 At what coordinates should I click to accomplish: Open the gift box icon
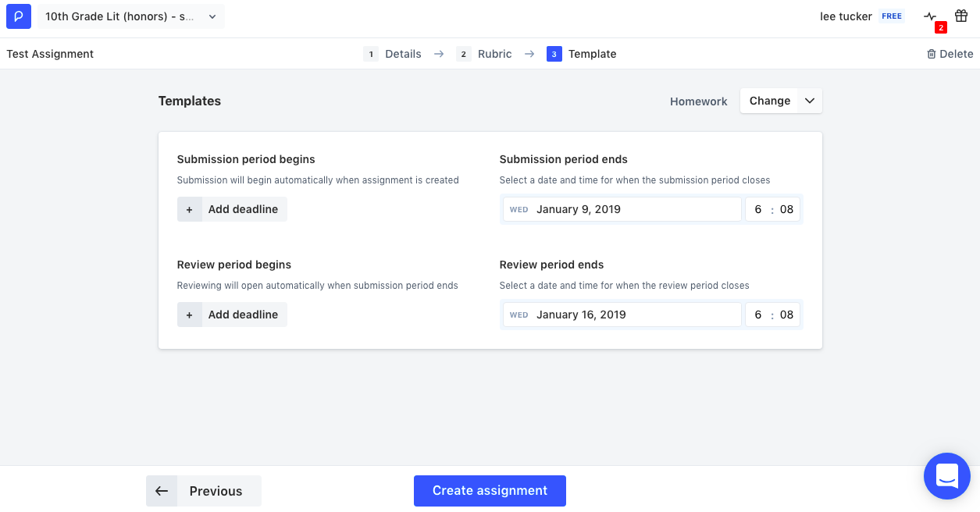pyautogui.click(x=961, y=16)
